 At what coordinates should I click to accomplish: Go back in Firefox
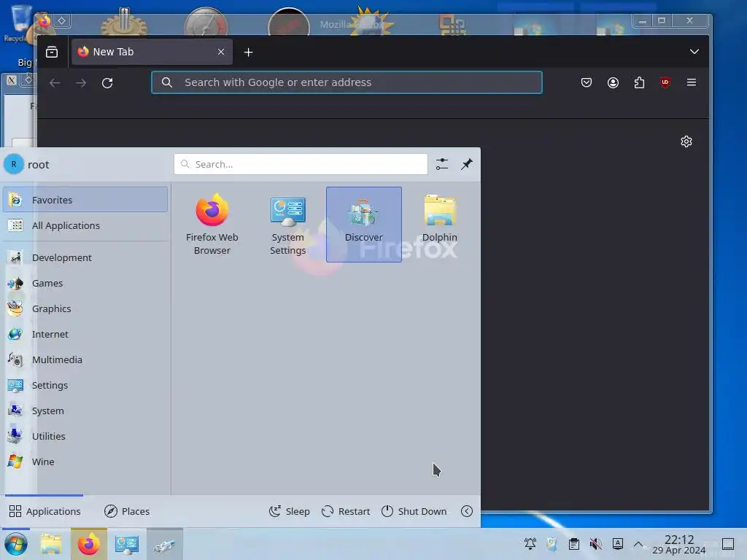(55, 83)
